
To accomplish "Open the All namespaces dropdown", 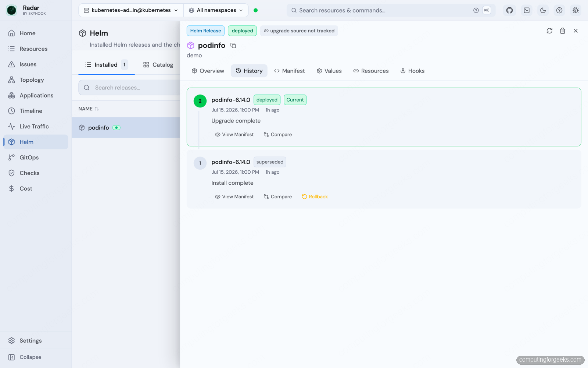I will click(216, 10).
